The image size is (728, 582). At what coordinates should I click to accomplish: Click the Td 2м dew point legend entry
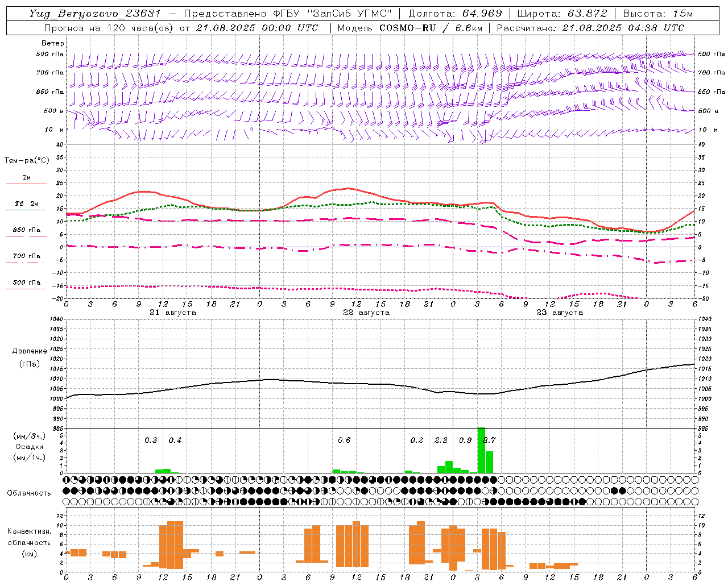(x=27, y=203)
